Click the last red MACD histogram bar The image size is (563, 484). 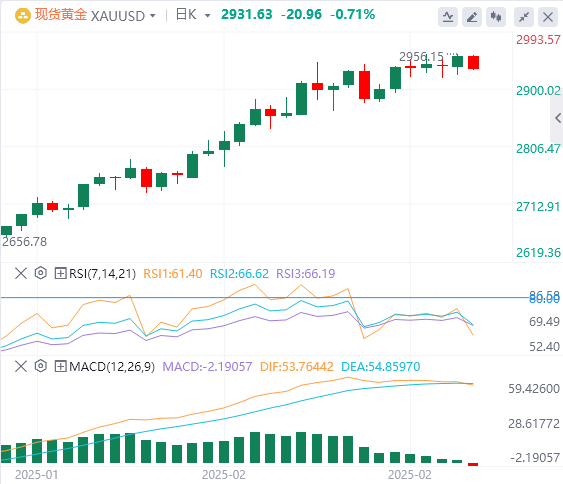tap(473, 464)
